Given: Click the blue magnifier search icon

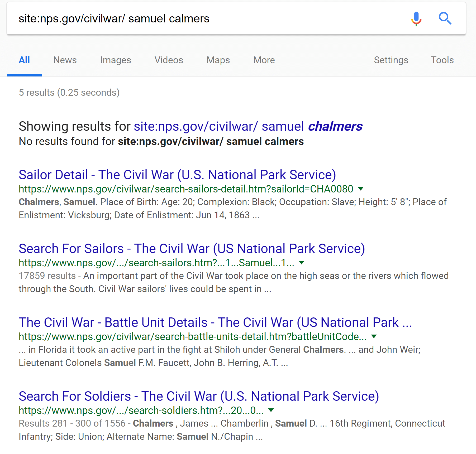Looking at the screenshot, I should (445, 18).
